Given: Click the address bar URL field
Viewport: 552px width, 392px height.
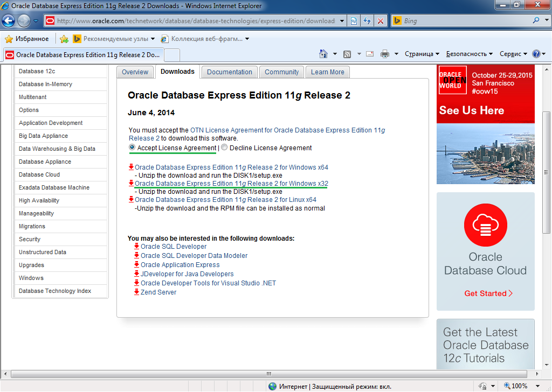Looking at the screenshot, I should point(196,21).
